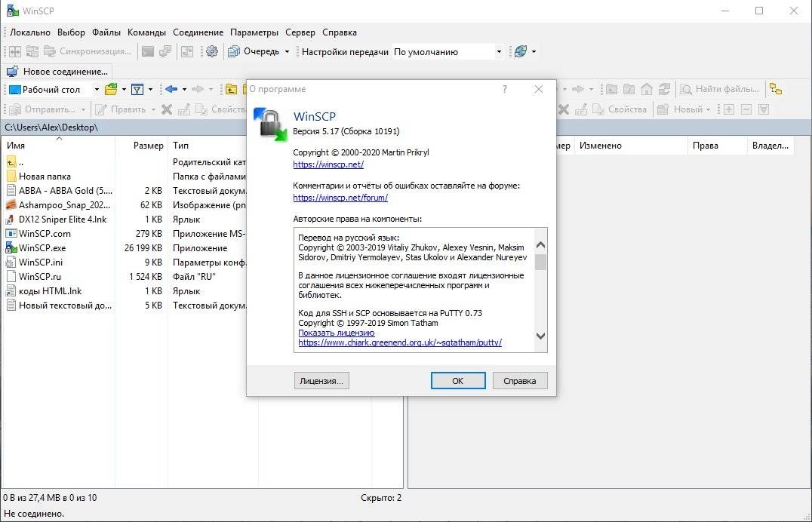Open the Параметры menu

pos(254,32)
